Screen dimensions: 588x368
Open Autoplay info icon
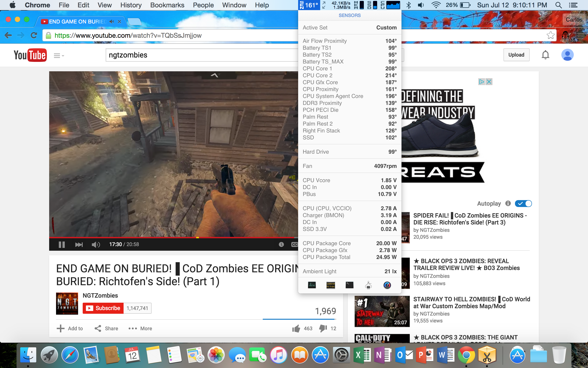508,203
